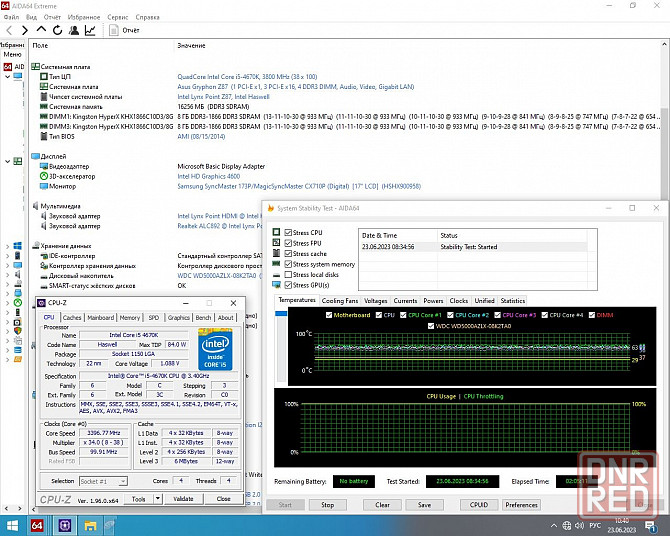The image size is (670, 536).
Task: Switch to the Memory tab in CPU-Z
Action: click(130, 317)
